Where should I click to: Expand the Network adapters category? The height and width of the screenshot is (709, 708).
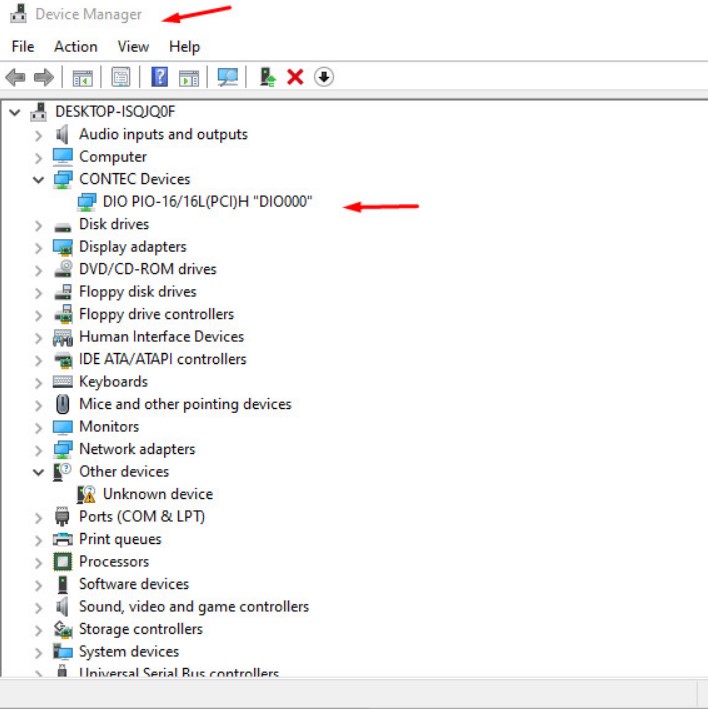[x=38, y=450]
